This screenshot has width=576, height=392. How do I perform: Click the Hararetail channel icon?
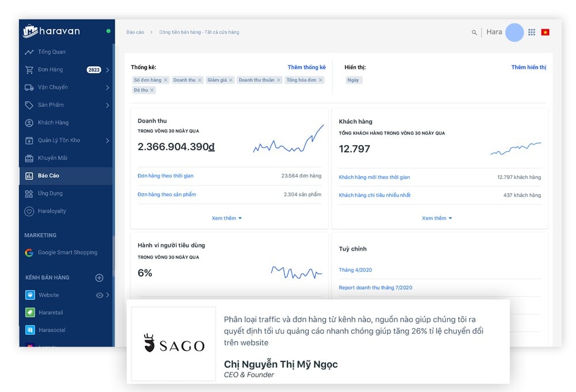pos(30,313)
